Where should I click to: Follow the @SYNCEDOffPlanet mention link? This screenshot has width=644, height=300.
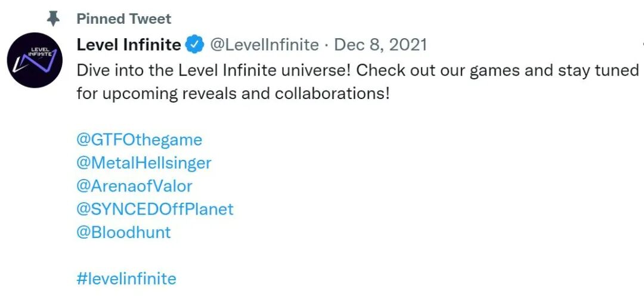click(x=155, y=209)
